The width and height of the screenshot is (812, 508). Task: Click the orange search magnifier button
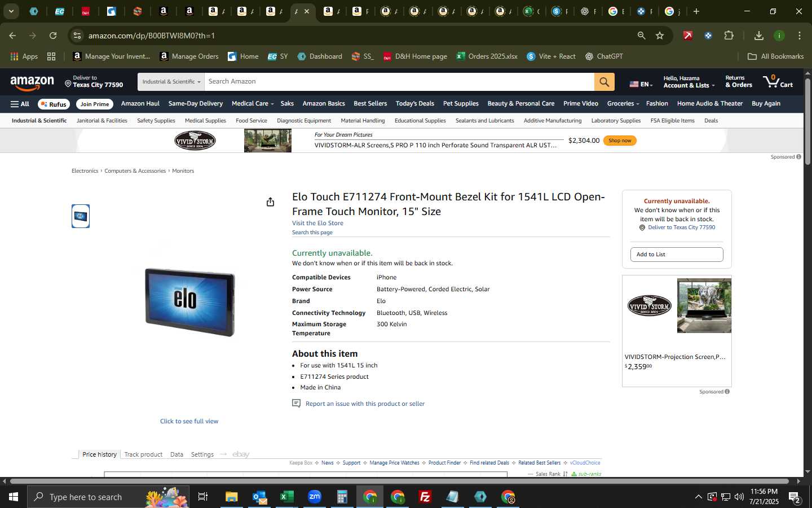coord(604,82)
